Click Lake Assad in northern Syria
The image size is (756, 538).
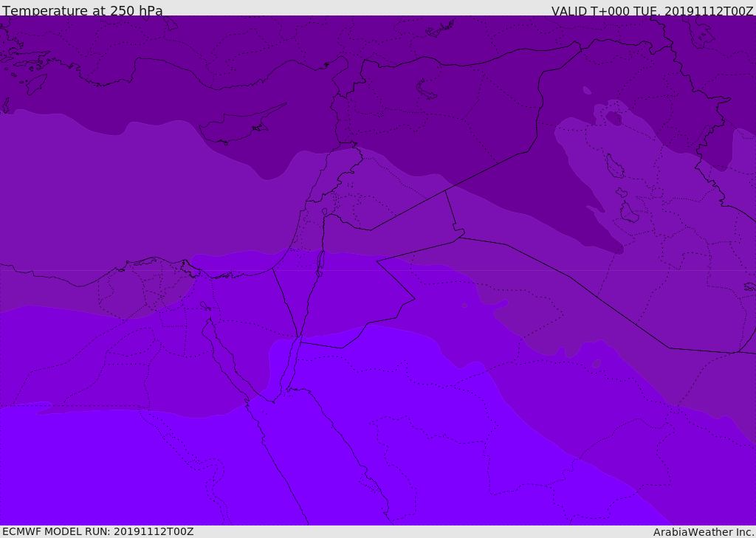(427, 89)
